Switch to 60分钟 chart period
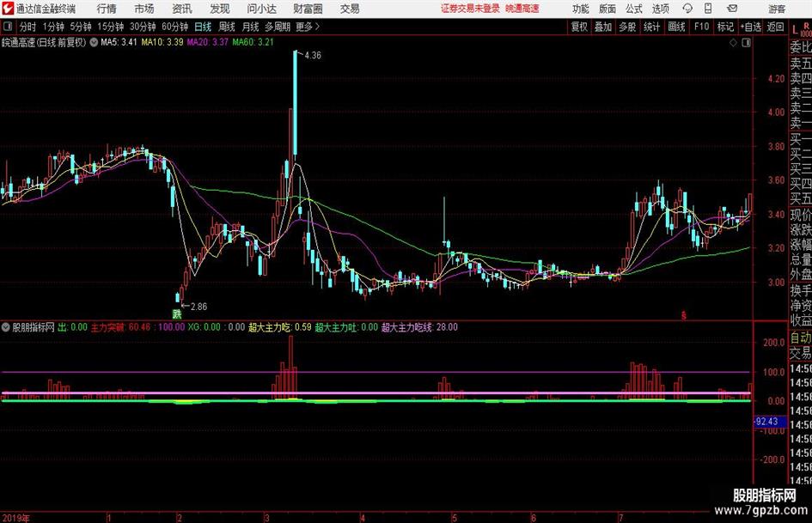The width and height of the screenshot is (812, 523). click(x=174, y=27)
